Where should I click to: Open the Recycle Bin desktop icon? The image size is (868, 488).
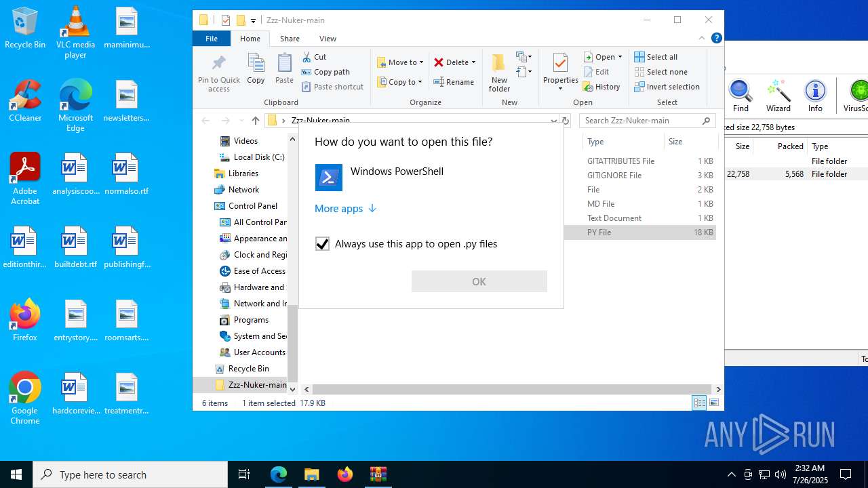24,28
